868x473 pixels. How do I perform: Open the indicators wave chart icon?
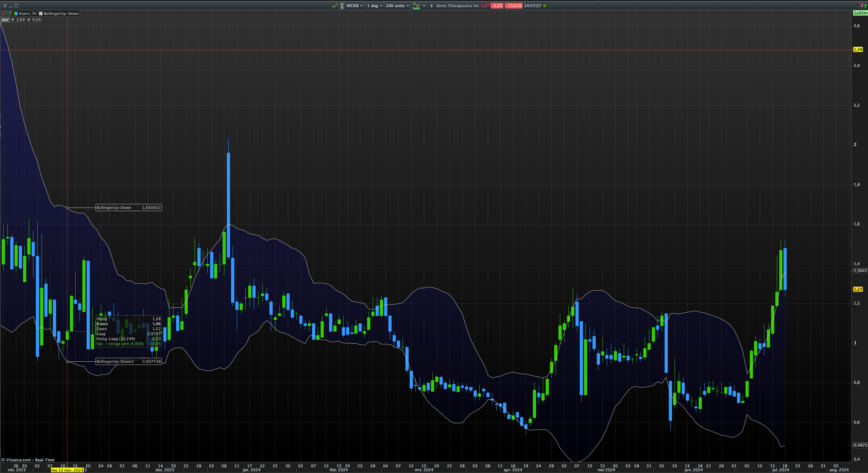point(416,6)
